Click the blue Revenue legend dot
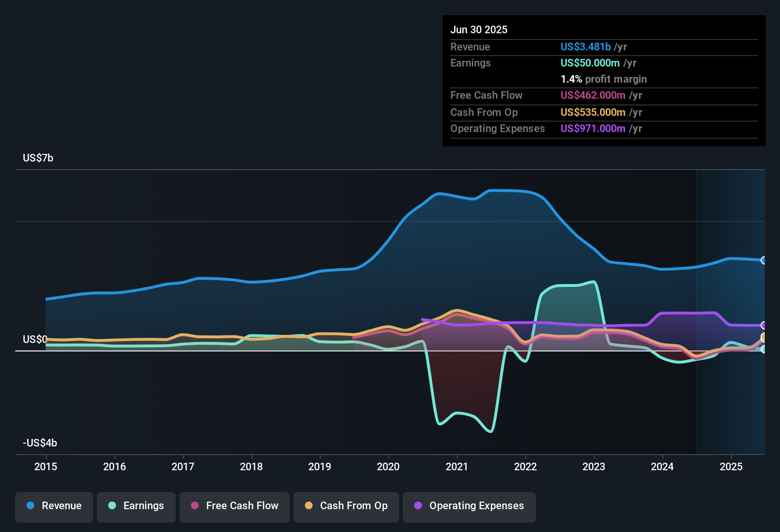 30,505
